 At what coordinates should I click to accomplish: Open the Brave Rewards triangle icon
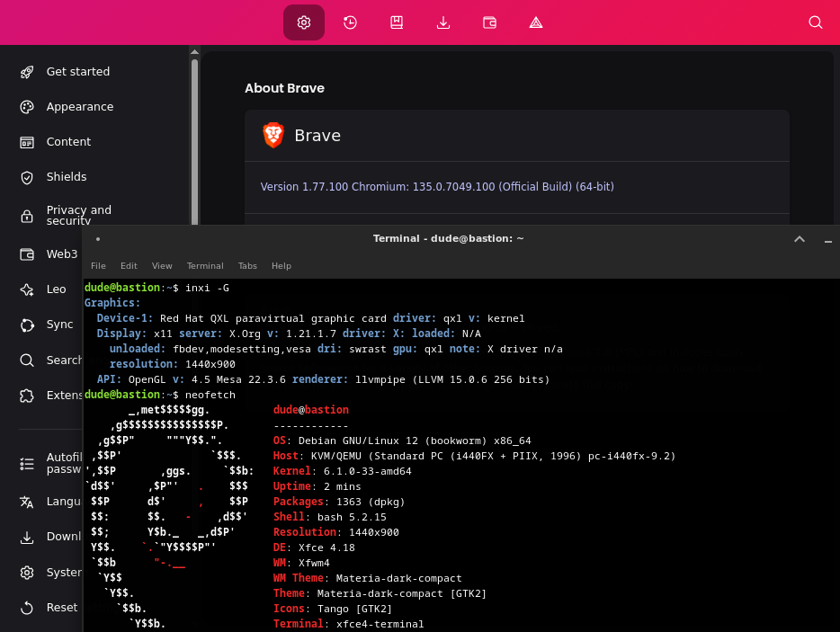536,22
